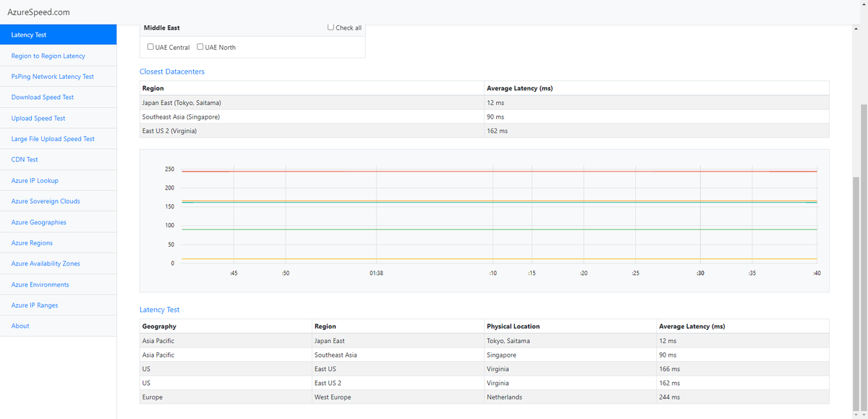
Task: Click the Southeast Asia region cell
Action: click(x=398, y=355)
